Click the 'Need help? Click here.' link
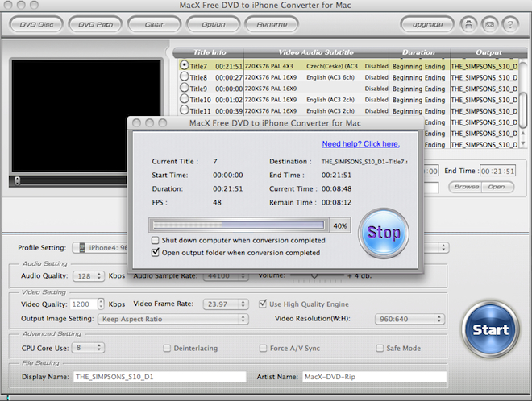 coord(360,143)
